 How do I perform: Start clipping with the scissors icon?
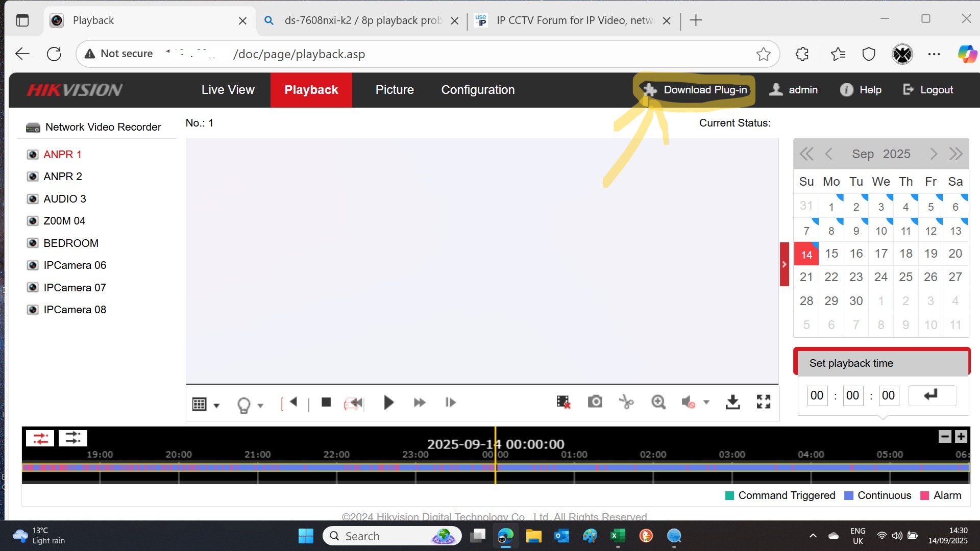(x=626, y=402)
